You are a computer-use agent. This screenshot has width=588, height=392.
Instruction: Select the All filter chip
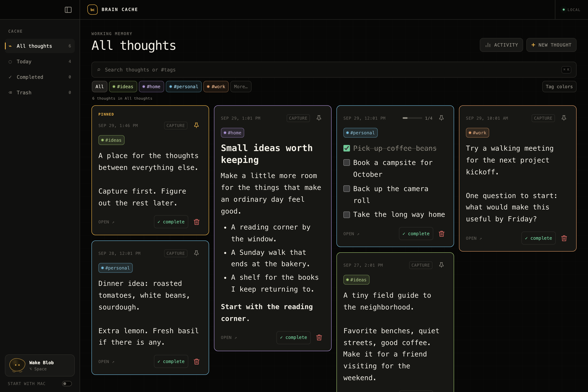pyautogui.click(x=99, y=87)
